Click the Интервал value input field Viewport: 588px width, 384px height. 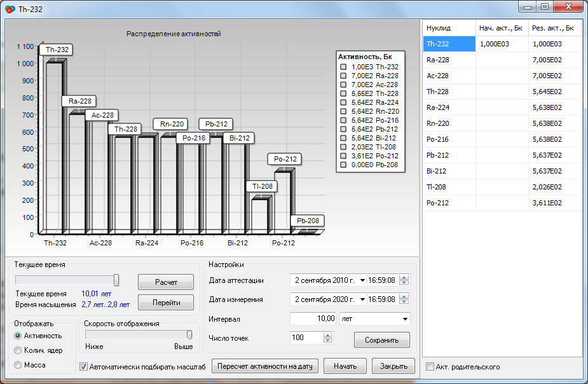[x=313, y=319]
